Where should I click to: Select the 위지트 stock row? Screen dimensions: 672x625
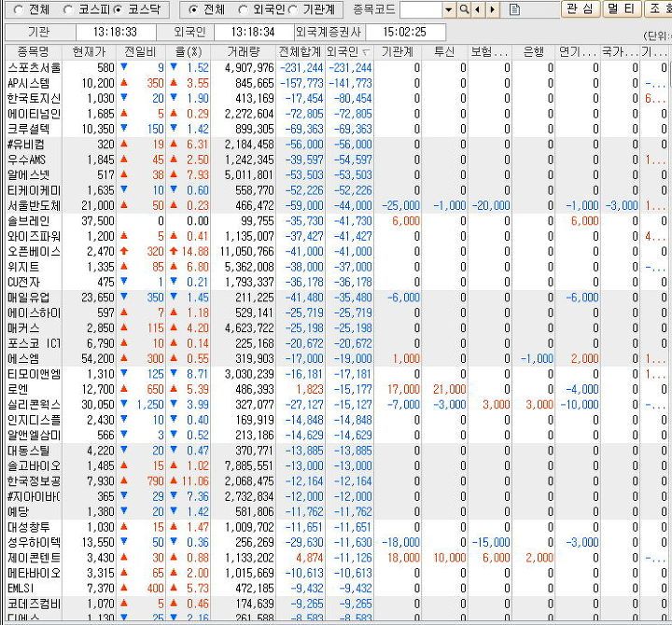(x=336, y=267)
